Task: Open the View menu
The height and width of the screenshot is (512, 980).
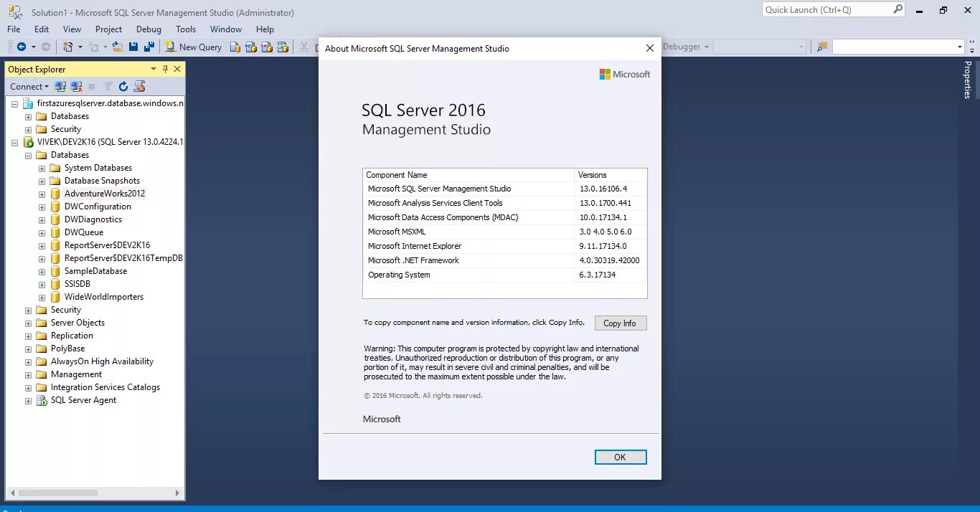Action: 72,29
